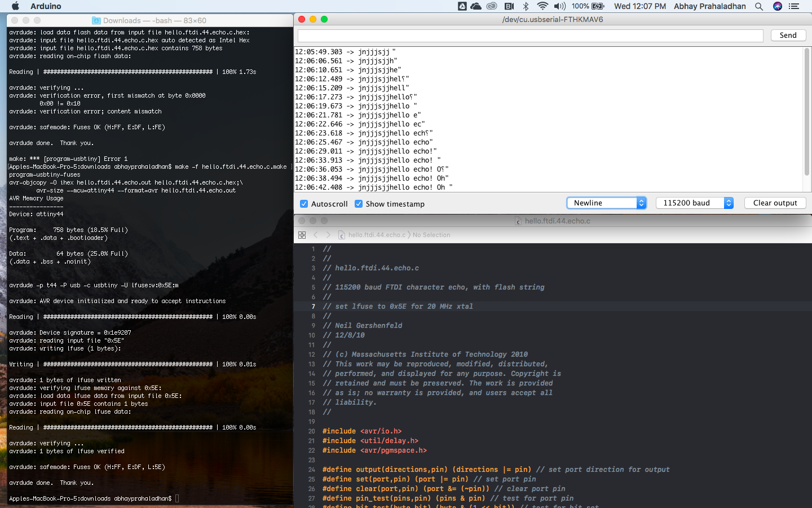
Task: Zoom the serial monitor window
Action: click(x=324, y=19)
